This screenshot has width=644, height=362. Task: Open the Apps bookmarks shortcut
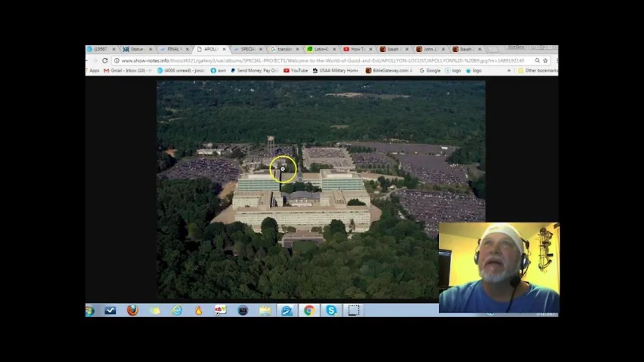click(92, 71)
